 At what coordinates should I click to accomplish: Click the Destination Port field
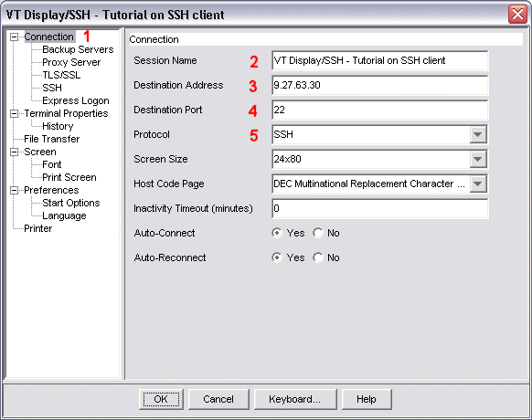click(x=379, y=110)
